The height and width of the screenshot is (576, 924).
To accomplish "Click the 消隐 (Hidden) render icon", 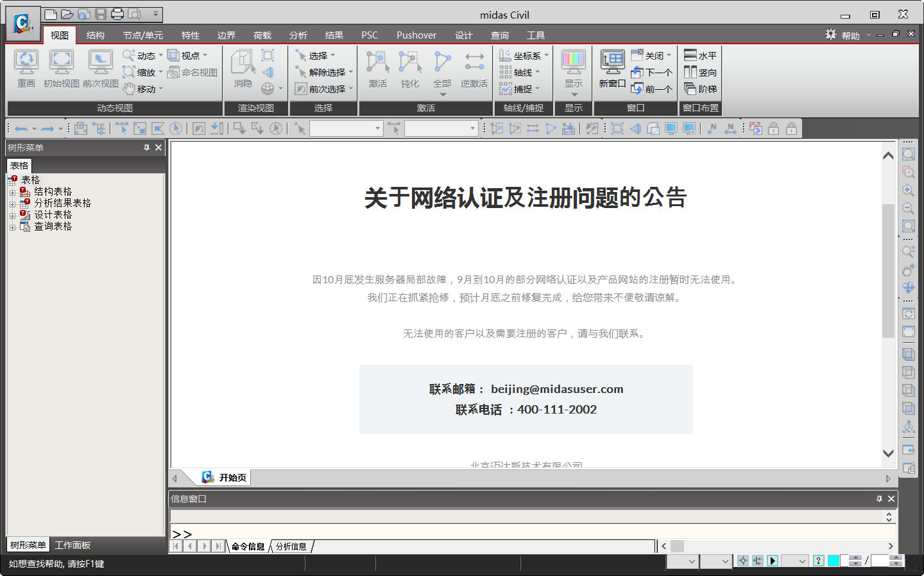I will [243, 69].
